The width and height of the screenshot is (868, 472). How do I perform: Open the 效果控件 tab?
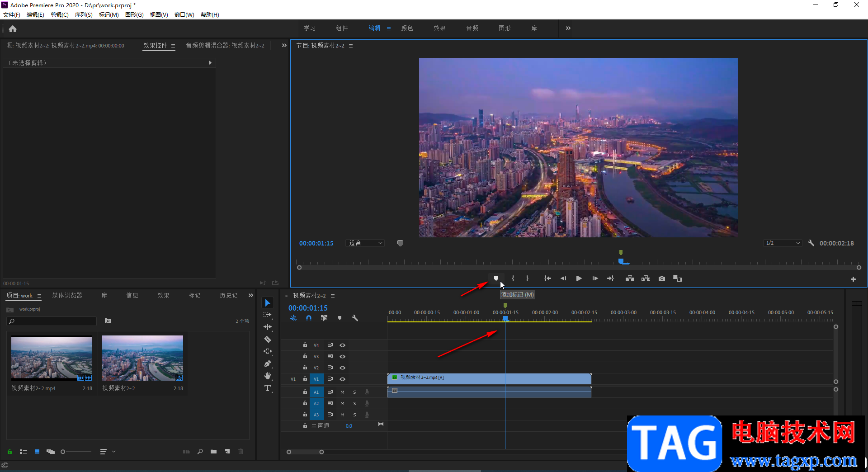(x=155, y=45)
